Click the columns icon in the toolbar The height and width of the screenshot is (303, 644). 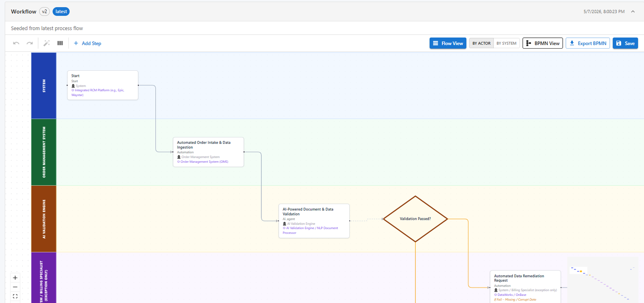[x=60, y=43]
